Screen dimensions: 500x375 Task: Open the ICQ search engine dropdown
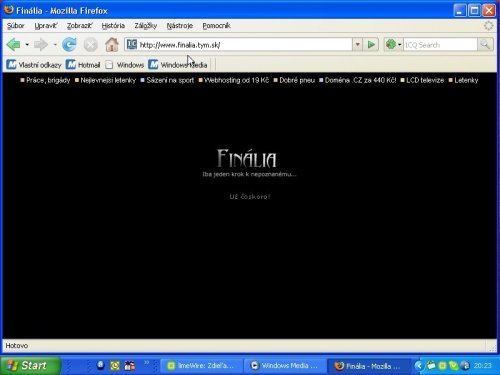pos(393,44)
